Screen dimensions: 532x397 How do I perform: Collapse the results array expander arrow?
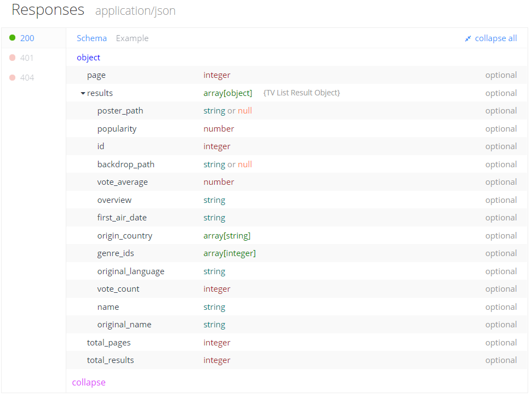point(83,93)
